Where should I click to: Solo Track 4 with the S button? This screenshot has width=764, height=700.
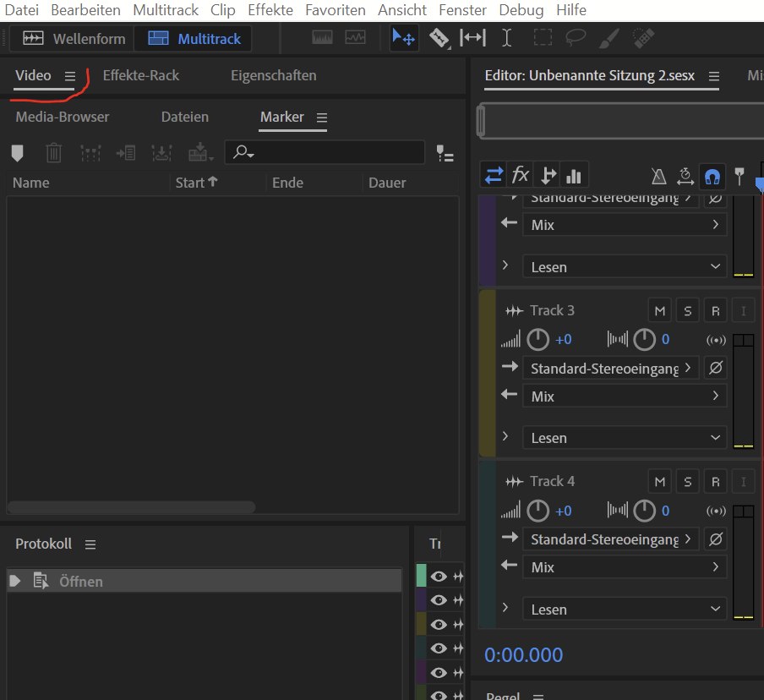(687, 480)
